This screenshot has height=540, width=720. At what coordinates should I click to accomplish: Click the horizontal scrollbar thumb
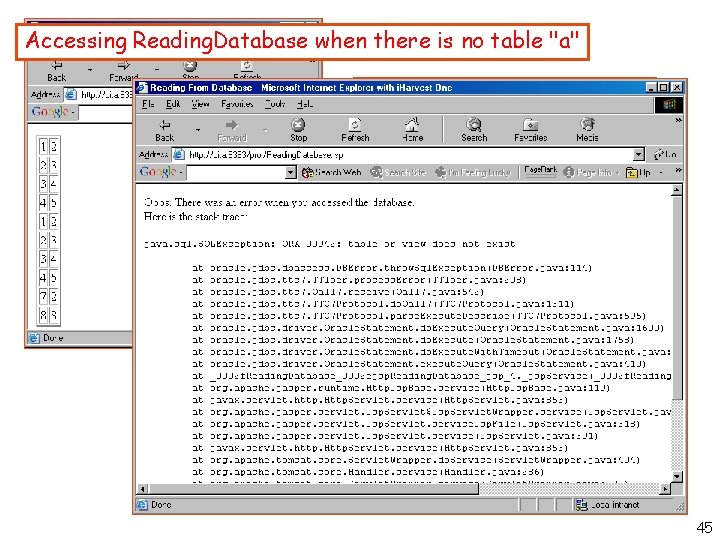[314, 489]
